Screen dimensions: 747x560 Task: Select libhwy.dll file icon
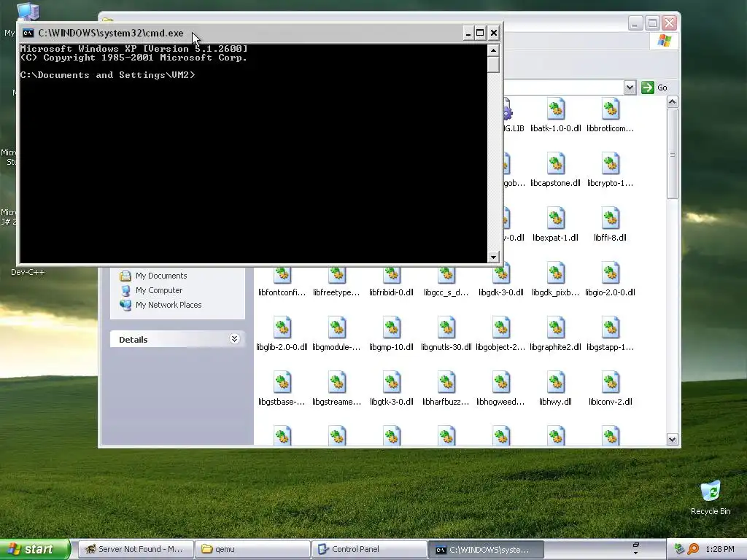555,383
